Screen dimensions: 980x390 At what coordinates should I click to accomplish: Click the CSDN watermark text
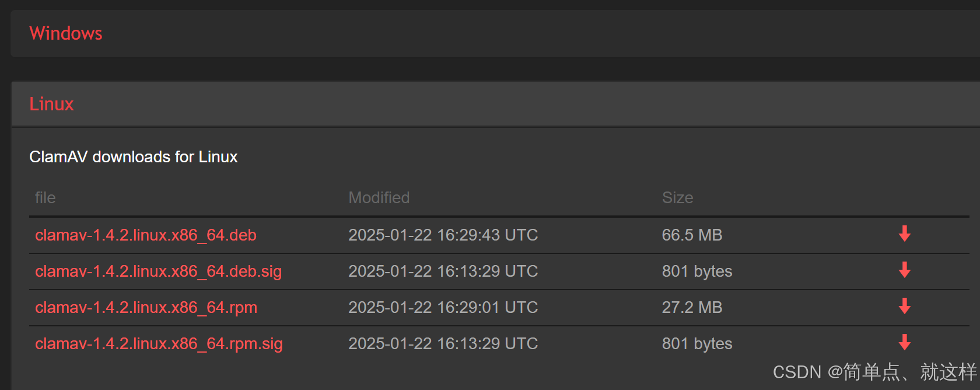pyautogui.click(x=874, y=372)
